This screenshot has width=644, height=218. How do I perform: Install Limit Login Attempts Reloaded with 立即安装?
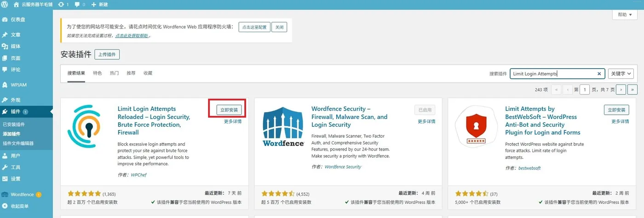click(x=229, y=110)
